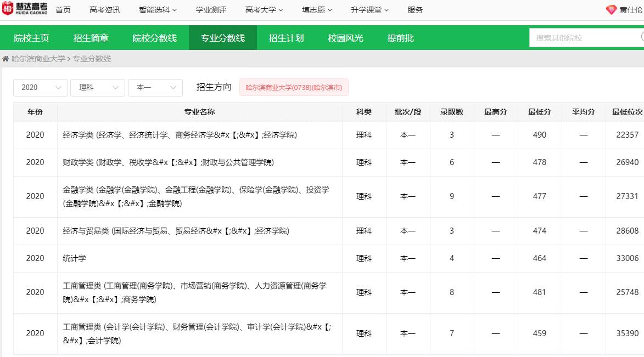The width and height of the screenshot is (644, 357).
Task: Open the 招生简章 tab
Action: [91, 38]
